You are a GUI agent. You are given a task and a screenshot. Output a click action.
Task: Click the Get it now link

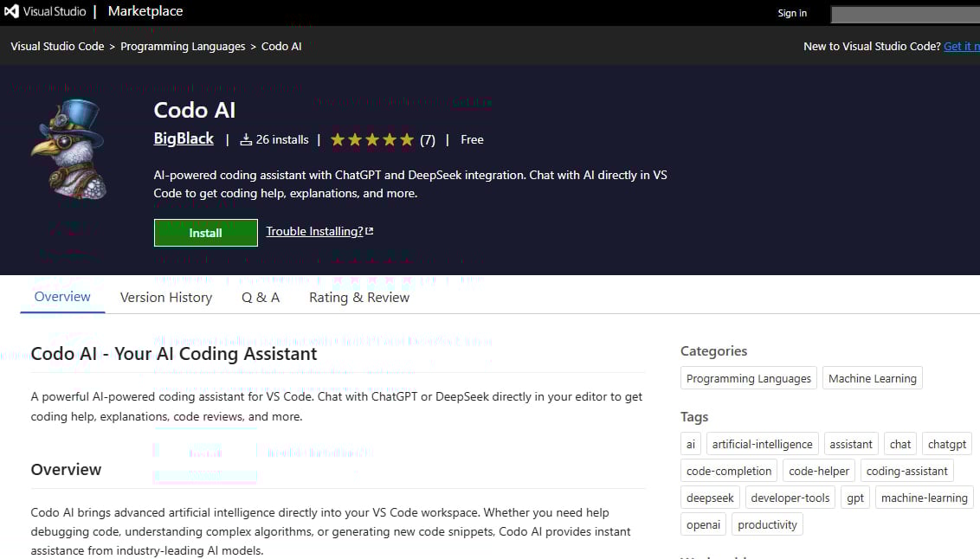tap(961, 46)
